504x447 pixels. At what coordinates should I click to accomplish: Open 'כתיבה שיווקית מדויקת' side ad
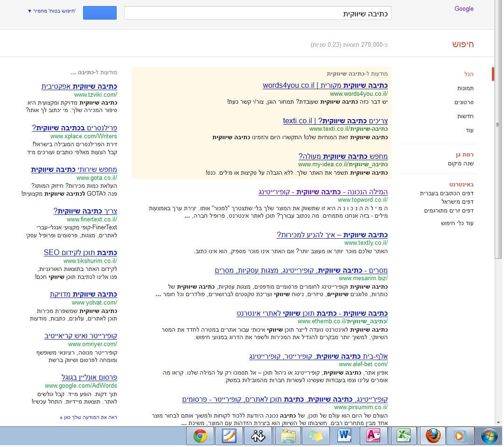(x=83, y=294)
